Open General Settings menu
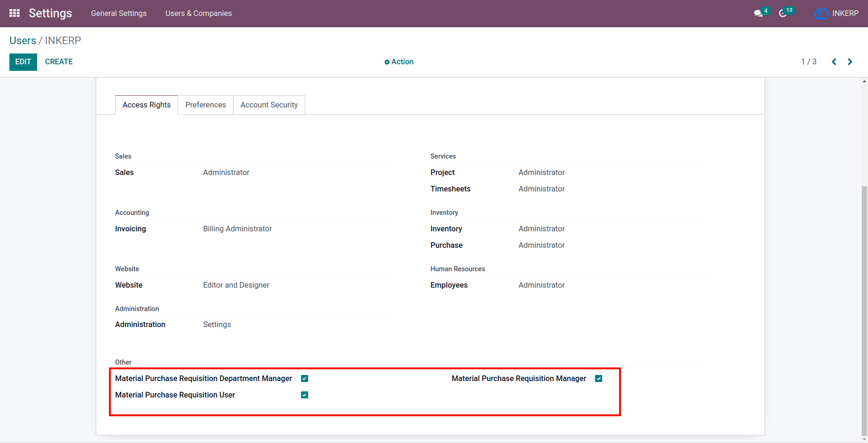 tap(119, 14)
